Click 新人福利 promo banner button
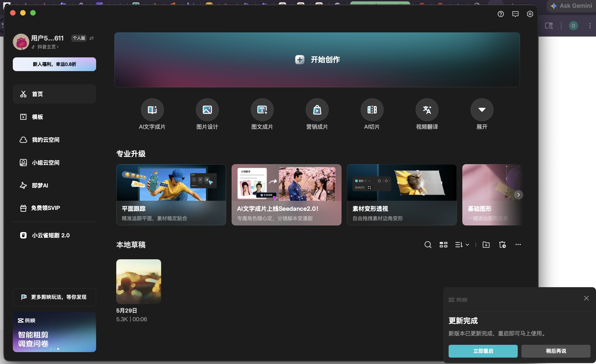 (x=54, y=64)
